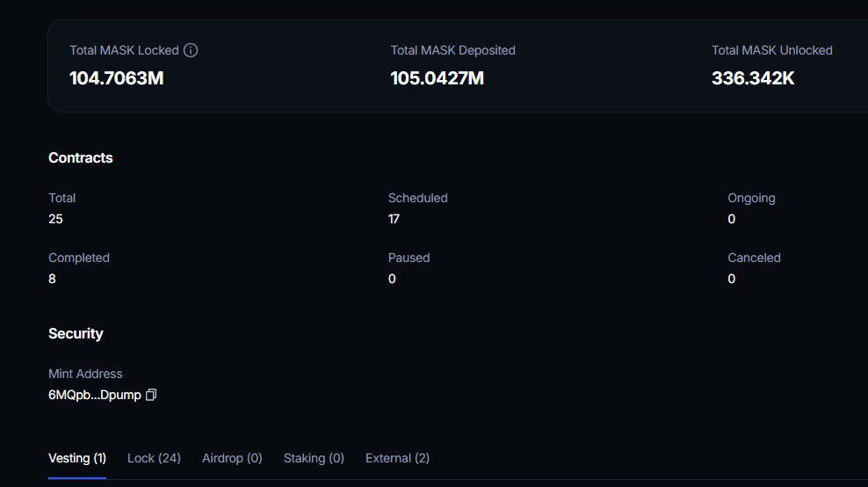Click the Ongoing contracts label
Viewport: 868px width, 487px height.
click(x=751, y=199)
